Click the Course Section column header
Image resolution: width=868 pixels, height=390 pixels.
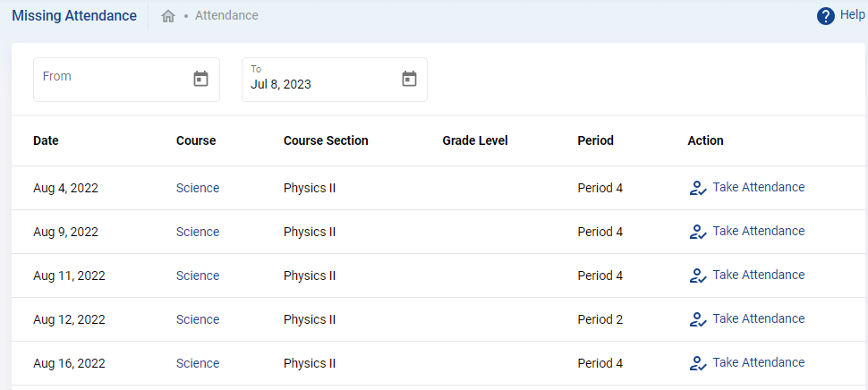pyautogui.click(x=326, y=140)
